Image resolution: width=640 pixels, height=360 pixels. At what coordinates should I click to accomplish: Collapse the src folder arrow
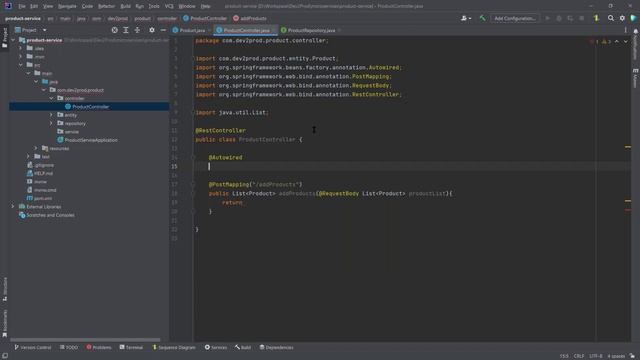click(20, 65)
